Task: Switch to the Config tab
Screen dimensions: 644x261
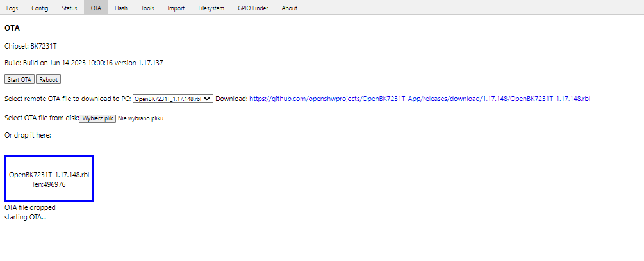Action: coord(40,8)
